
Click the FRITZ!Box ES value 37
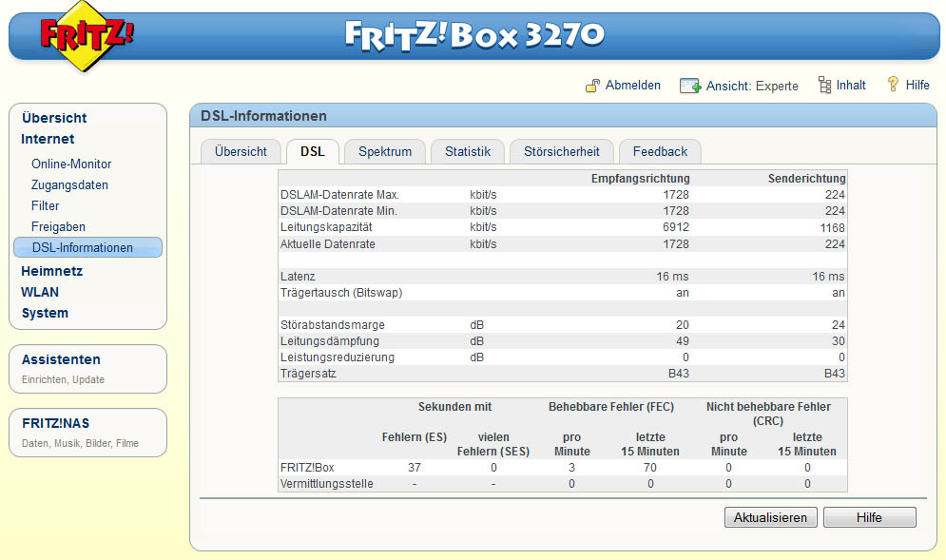click(415, 468)
